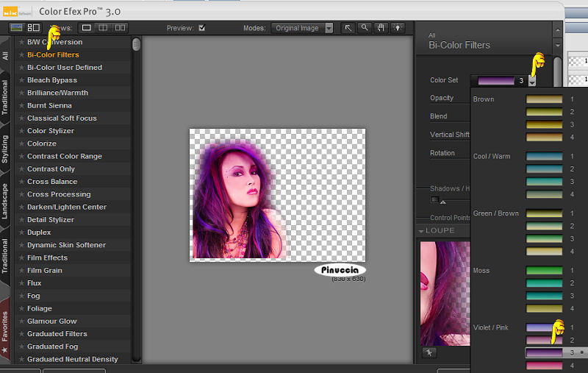Select the Glamour Glow filter
588x373 pixels.
click(51, 322)
